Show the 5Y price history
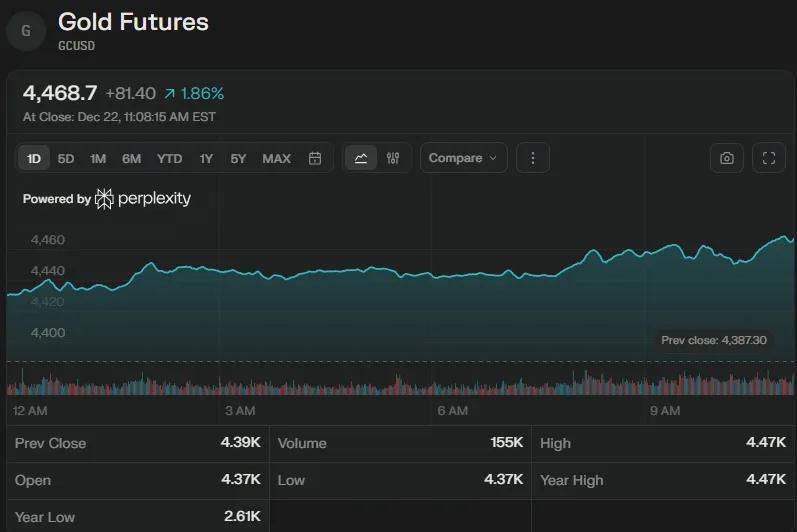 pyautogui.click(x=238, y=158)
